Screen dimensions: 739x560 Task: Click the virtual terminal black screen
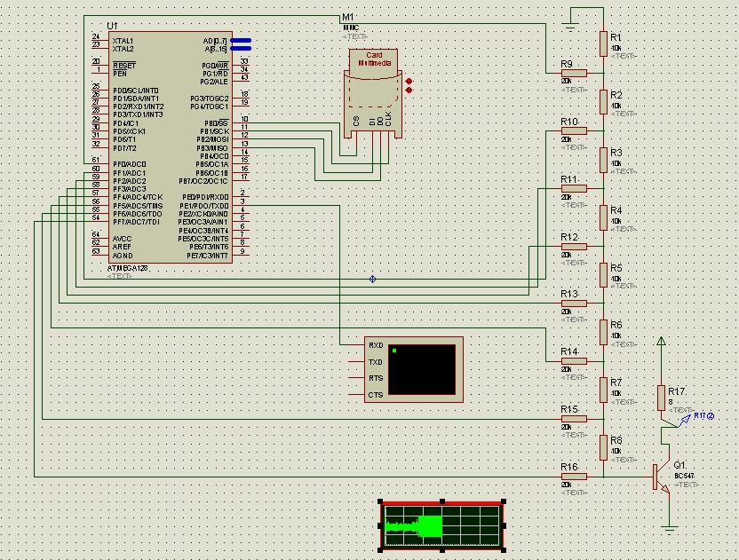[x=423, y=369]
